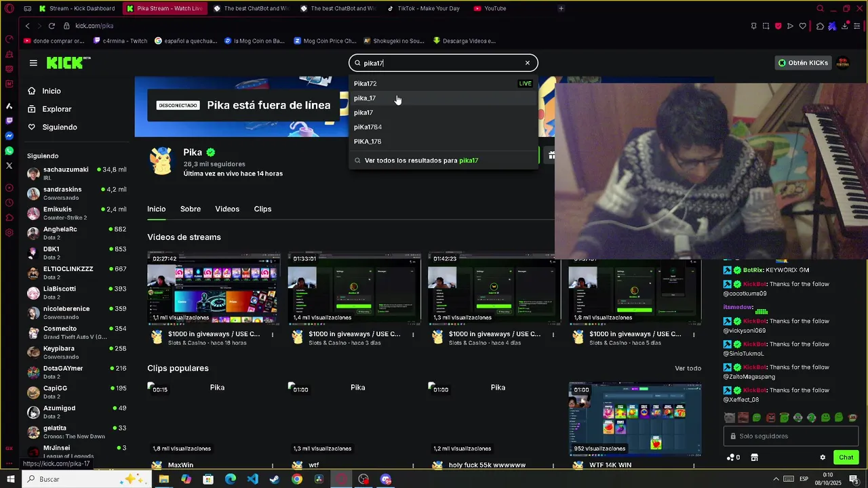
Task: Pick the PIKA_176 search suggestion
Action: 443,142
